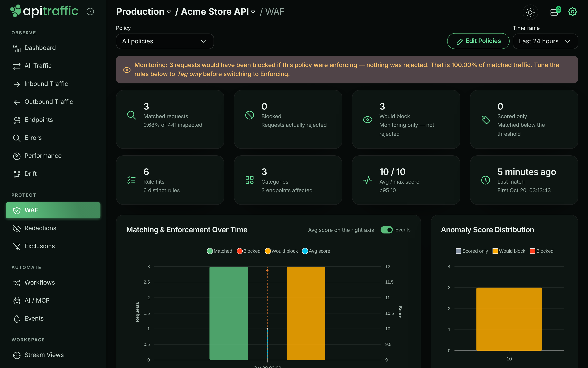The height and width of the screenshot is (368, 588).
Task: Open settings gear icon
Action: click(x=572, y=11)
